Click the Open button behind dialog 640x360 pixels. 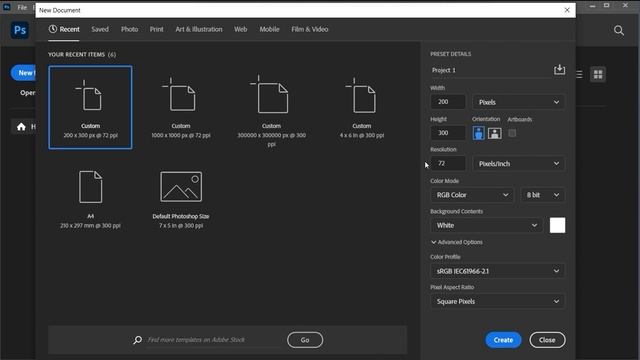pos(28,93)
